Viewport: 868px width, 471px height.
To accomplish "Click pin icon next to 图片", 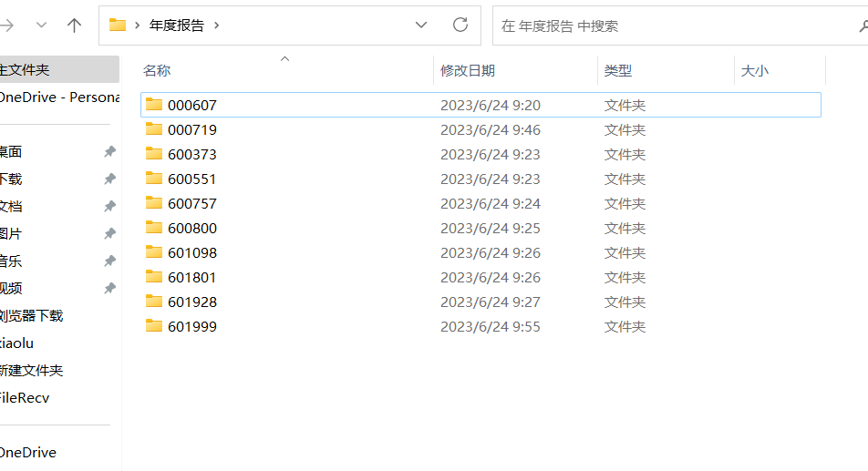I will [109, 234].
